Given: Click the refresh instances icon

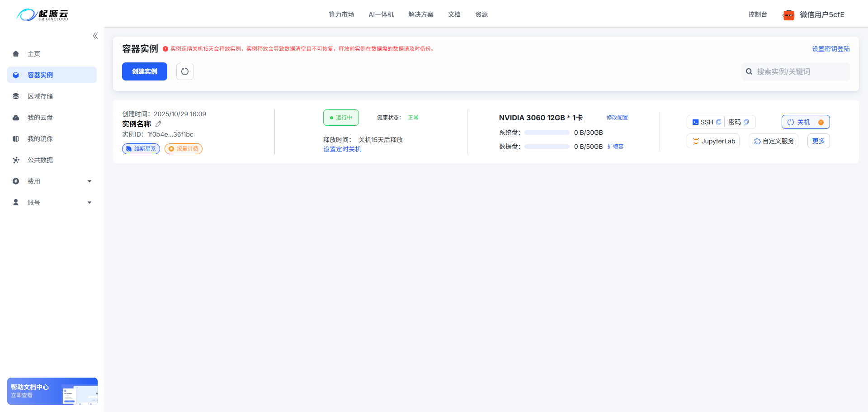Looking at the screenshot, I should (x=185, y=71).
